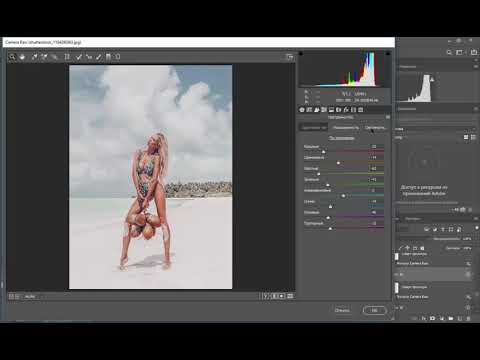Toggle Camera Raw full screen mode

click(x=290, y=57)
